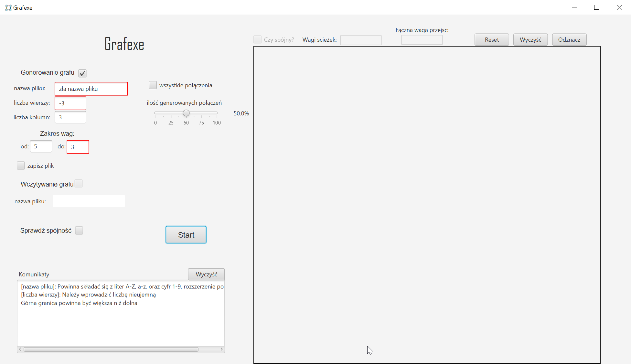The width and height of the screenshot is (631, 364).
Task: Click the invalid "zła nazwa pliku" field
Action: coord(91,88)
